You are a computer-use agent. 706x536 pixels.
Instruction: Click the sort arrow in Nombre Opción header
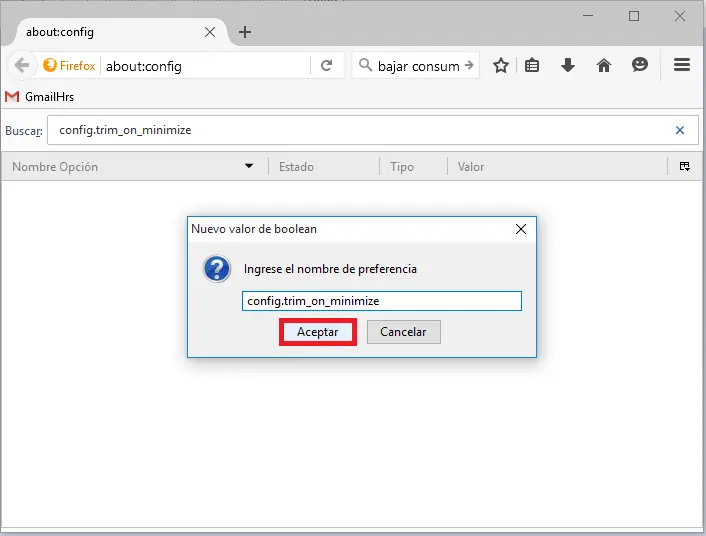[249, 166]
